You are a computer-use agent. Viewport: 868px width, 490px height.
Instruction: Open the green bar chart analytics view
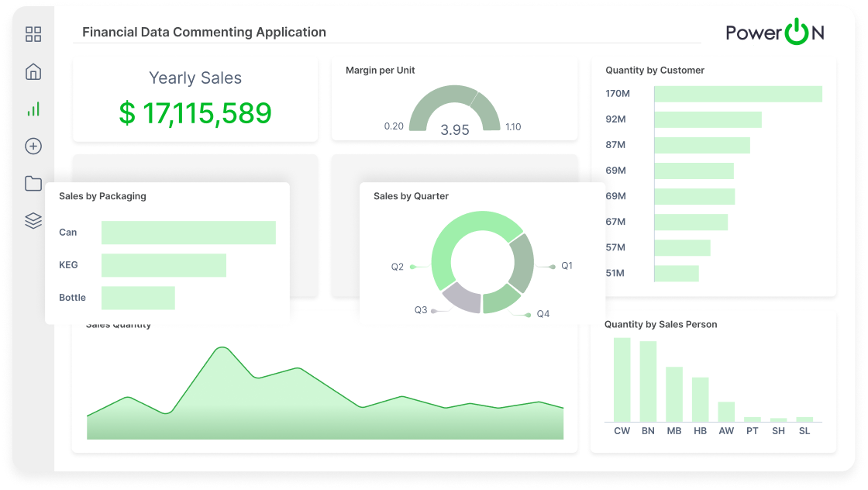[x=33, y=109]
